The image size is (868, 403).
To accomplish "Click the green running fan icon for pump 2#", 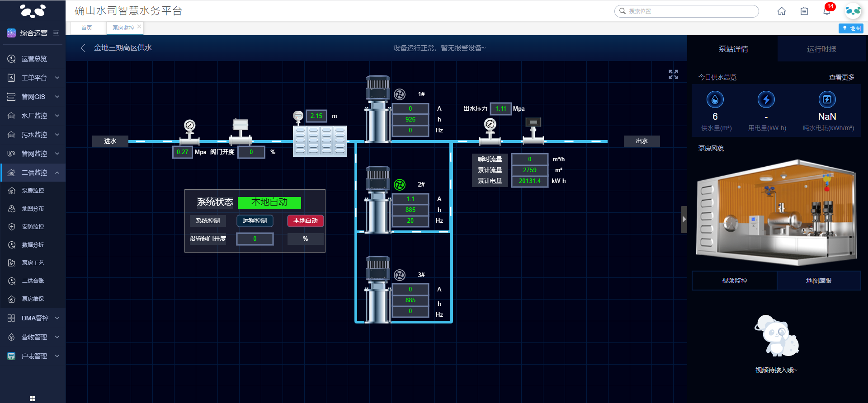I will pyautogui.click(x=399, y=184).
